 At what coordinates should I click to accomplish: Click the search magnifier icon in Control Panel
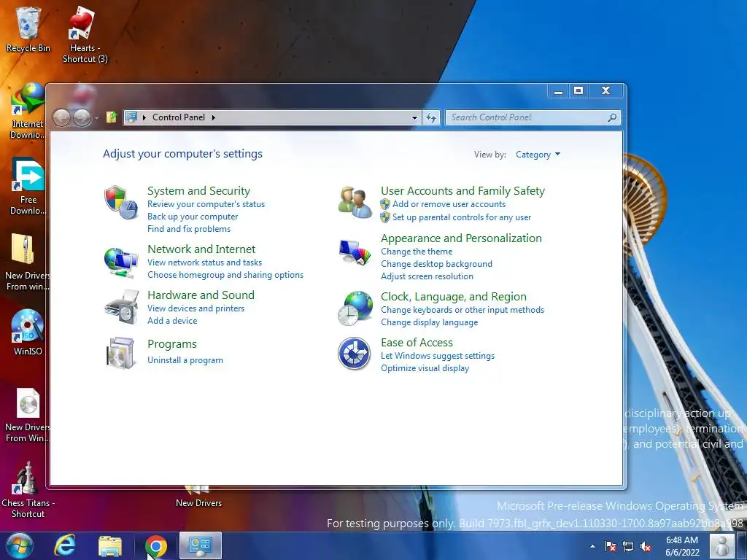(612, 117)
